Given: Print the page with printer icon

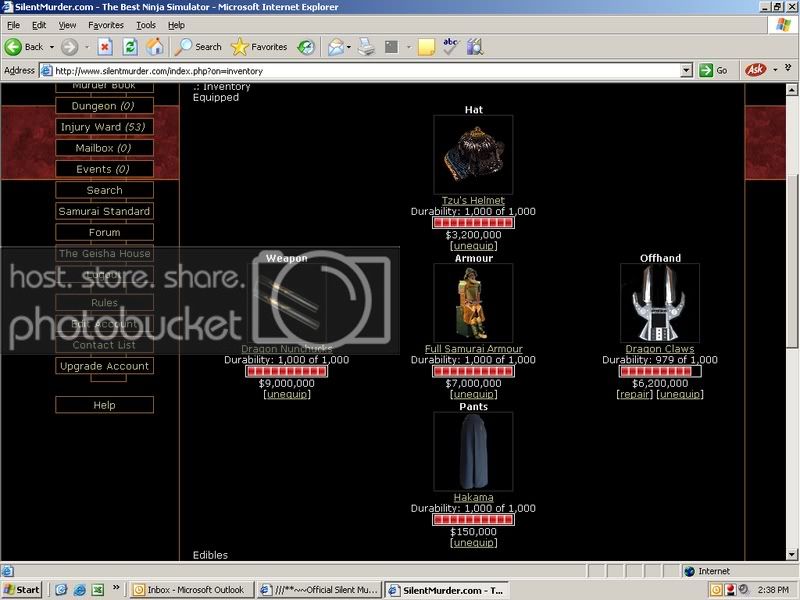Looking at the screenshot, I should pyautogui.click(x=366, y=47).
